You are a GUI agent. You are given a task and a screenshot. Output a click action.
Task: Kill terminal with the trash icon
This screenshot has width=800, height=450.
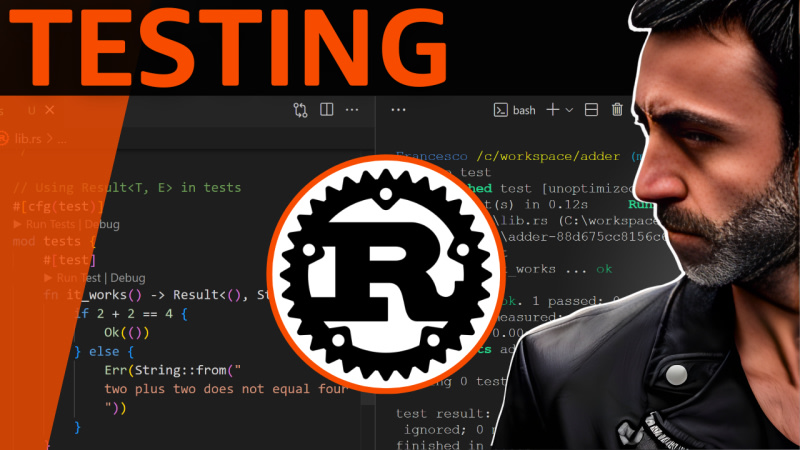(617, 110)
